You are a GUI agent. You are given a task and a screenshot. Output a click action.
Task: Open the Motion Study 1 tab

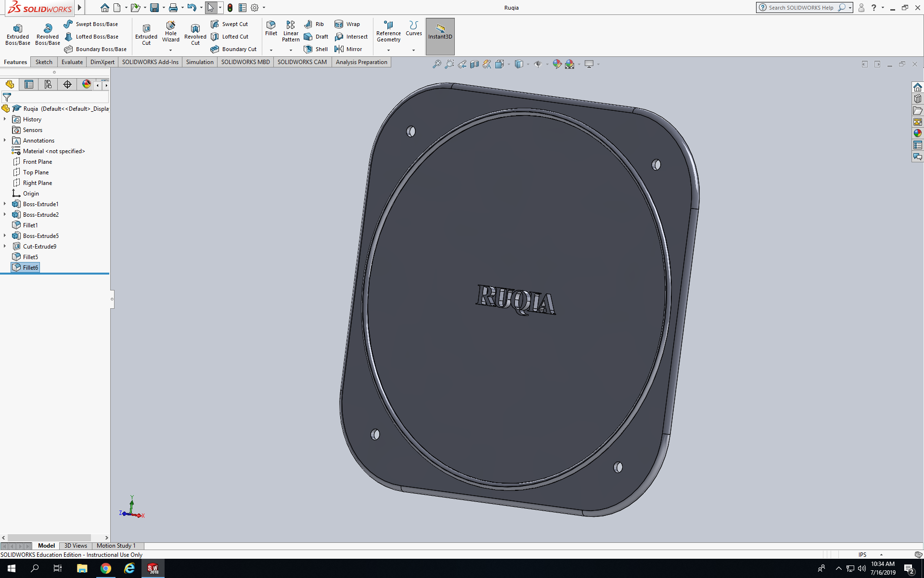[116, 546]
